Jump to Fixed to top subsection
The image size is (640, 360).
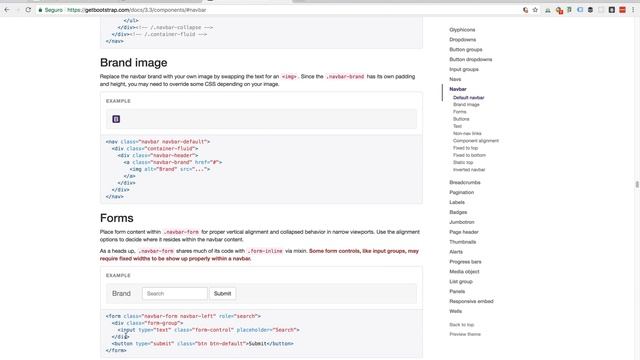pyautogui.click(x=465, y=148)
